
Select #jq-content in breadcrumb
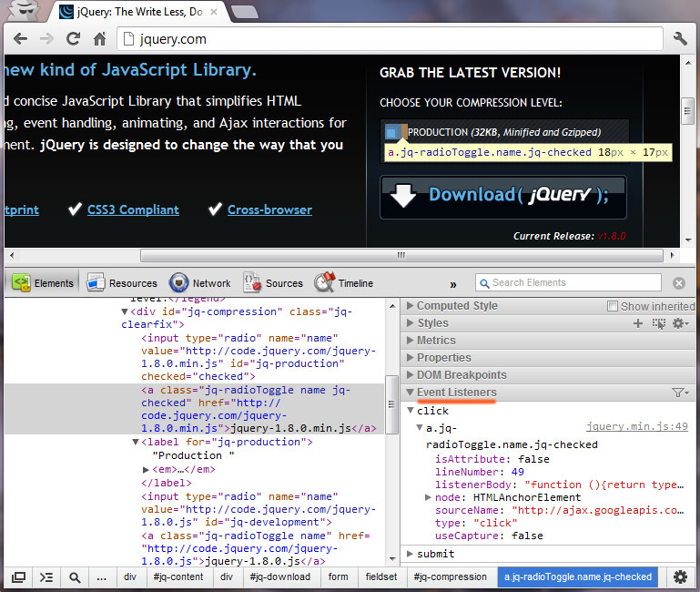[x=178, y=577]
